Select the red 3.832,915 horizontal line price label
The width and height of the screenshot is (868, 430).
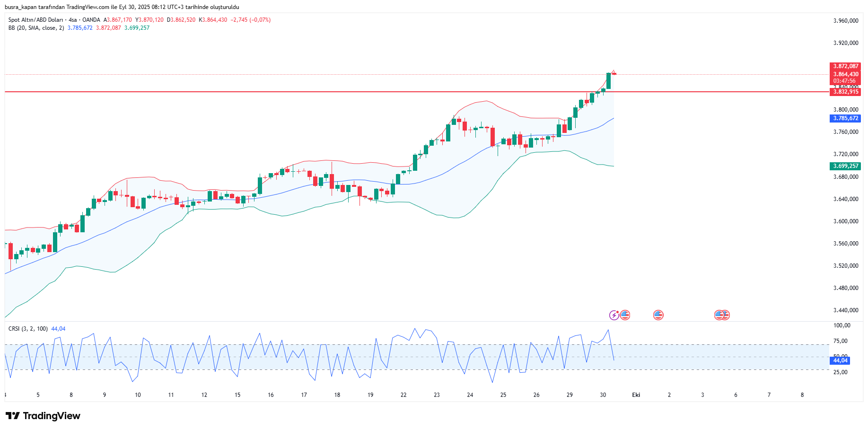click(845, 92)
